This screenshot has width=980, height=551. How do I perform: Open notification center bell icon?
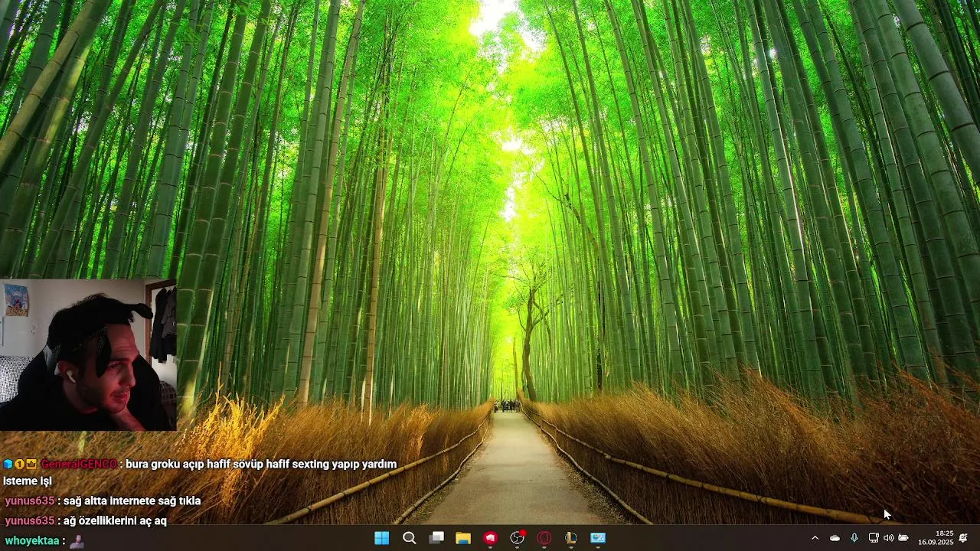click(963, 538)
